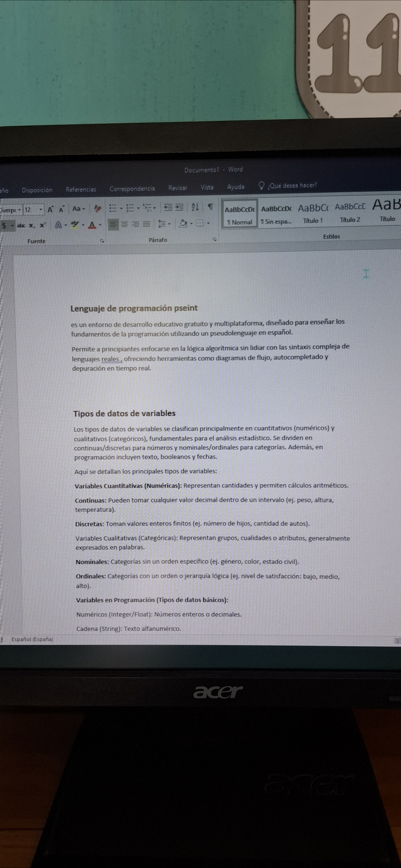Click the '¿Qué desea hacer?' search box

coord(292,185)
